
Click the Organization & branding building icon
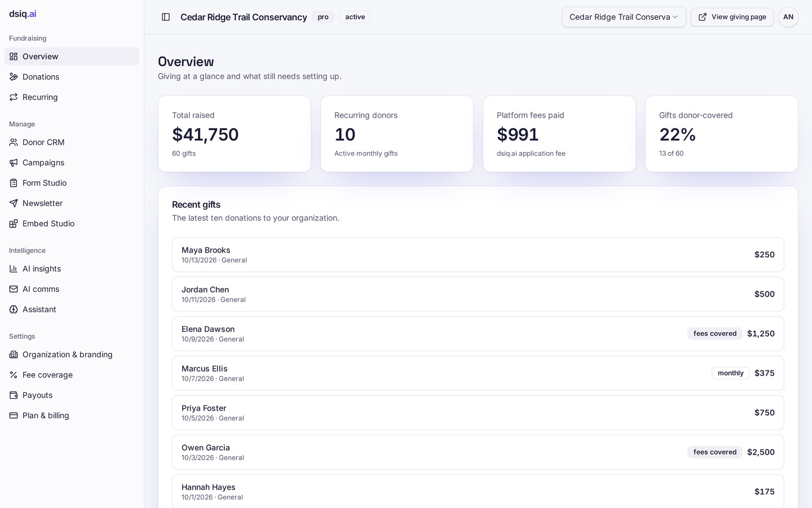tap(14, 355)
